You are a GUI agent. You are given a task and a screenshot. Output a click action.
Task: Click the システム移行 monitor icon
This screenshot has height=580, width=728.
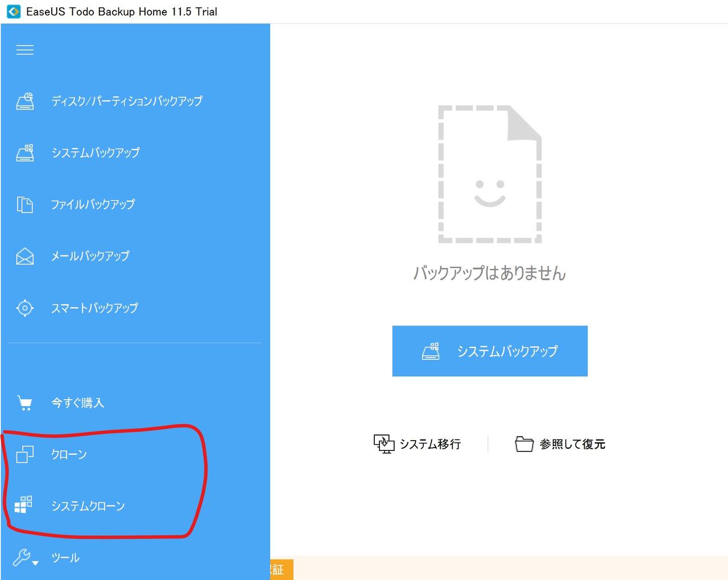(x=384, y=444)
